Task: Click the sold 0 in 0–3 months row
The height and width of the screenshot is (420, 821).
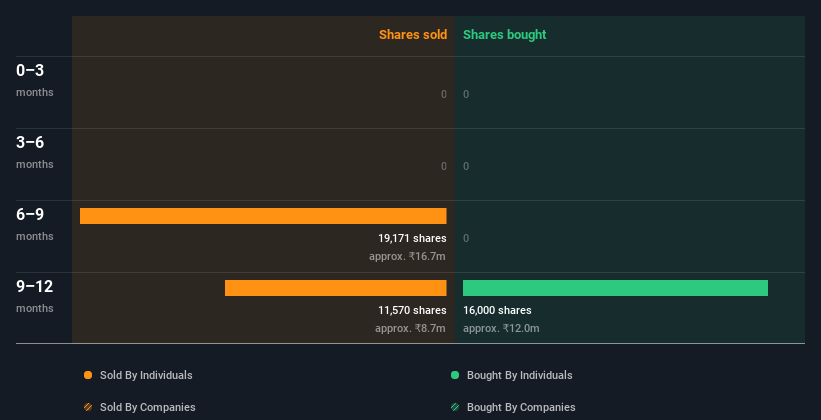Action: 444,94
